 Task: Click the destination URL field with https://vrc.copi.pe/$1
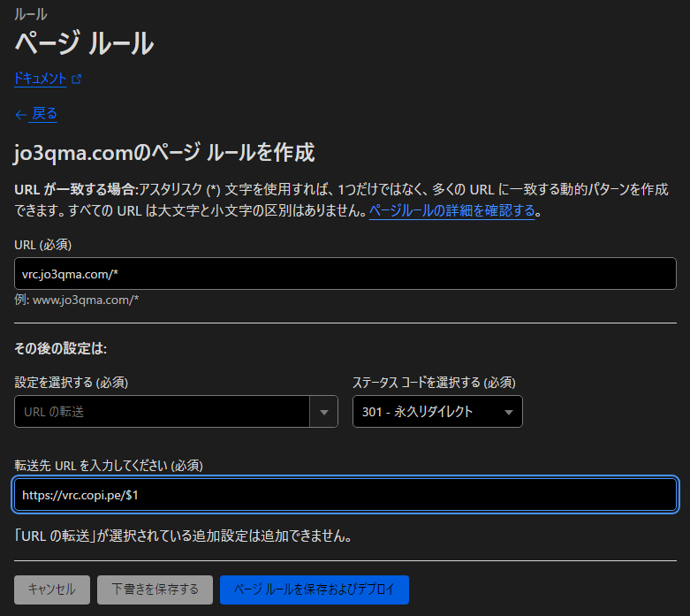[345, 494]
